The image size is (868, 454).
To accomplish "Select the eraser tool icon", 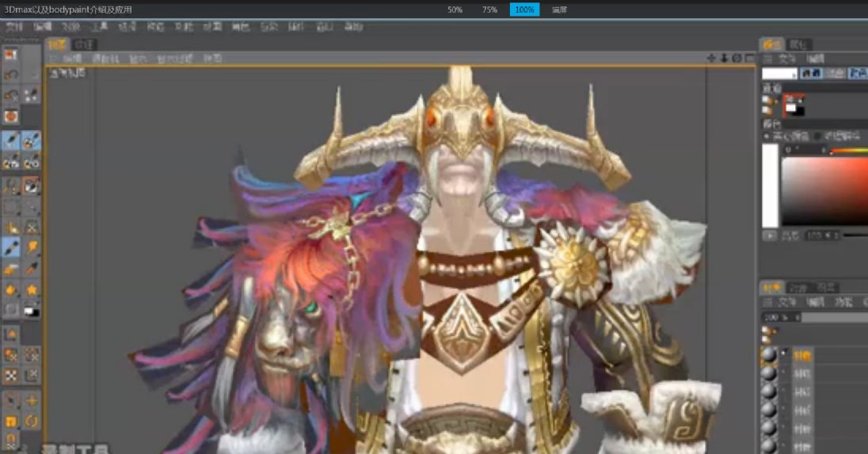I will click(11, 269).
